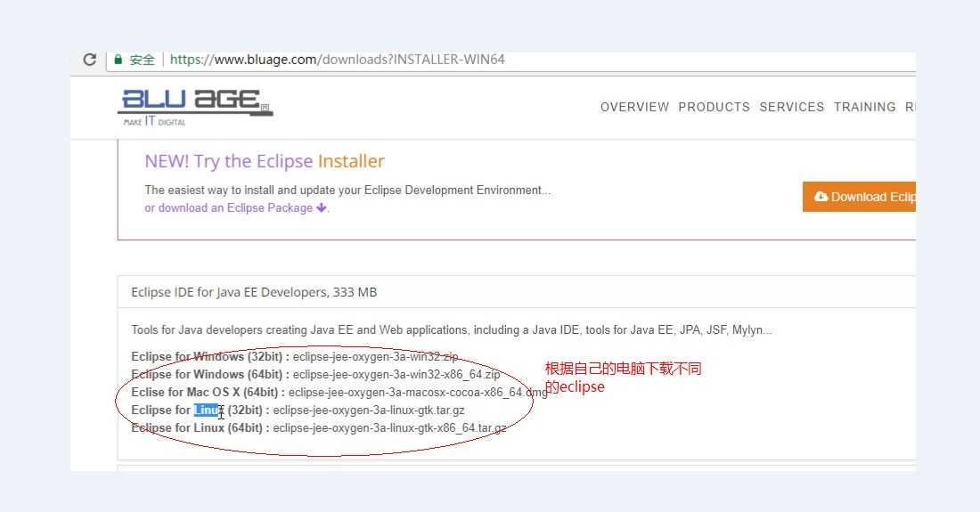This screenshot has width=980, height=512.
Task: Download eclipse-jee-oxygen-3a-linux-gtk.tar.gz
Action: [369, 410]
